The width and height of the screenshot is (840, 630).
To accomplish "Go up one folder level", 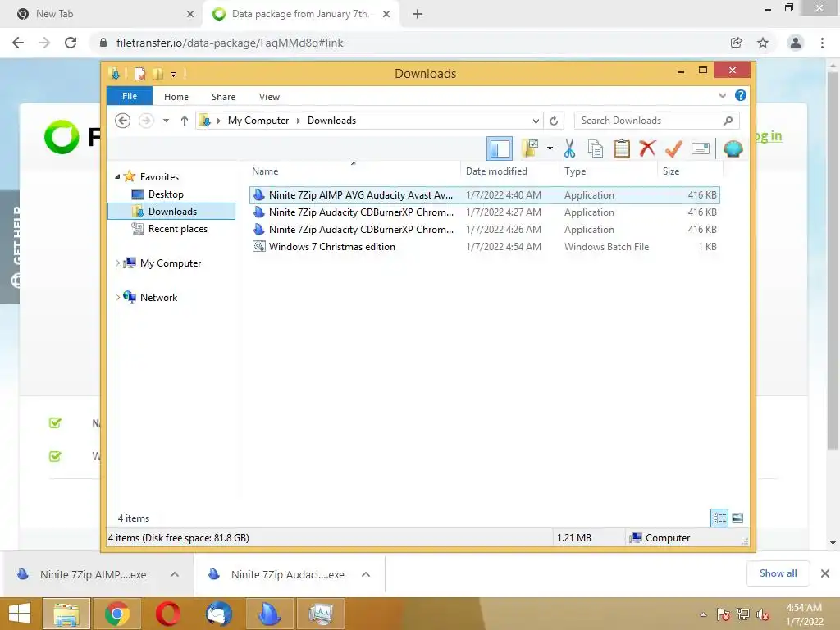I will (x=185, y=121).
